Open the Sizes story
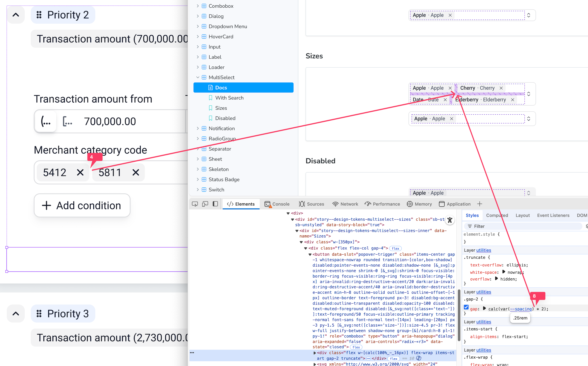The height and width of the screenshot is (366, 588). click(221, 108)
